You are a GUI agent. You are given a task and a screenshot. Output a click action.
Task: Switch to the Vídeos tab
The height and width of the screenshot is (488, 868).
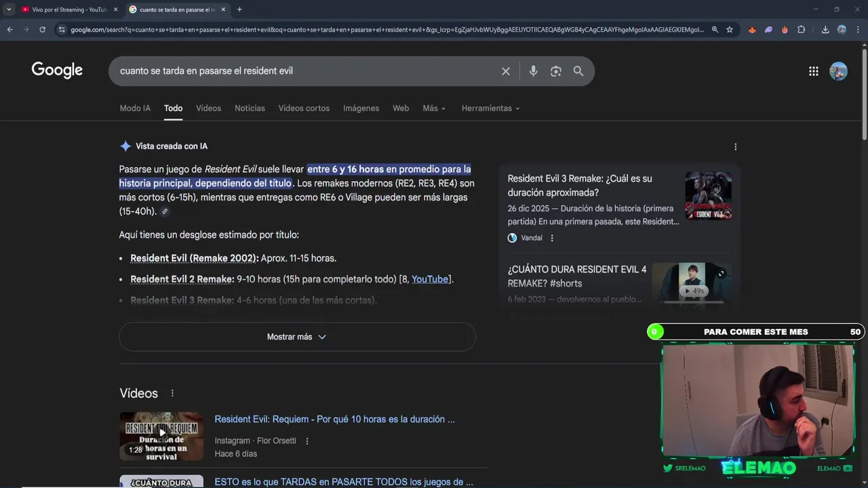click(x=208, y=108)
